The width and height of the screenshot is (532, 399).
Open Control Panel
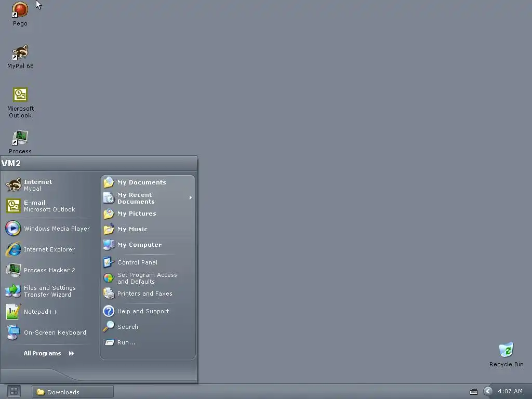click(148, 262)
